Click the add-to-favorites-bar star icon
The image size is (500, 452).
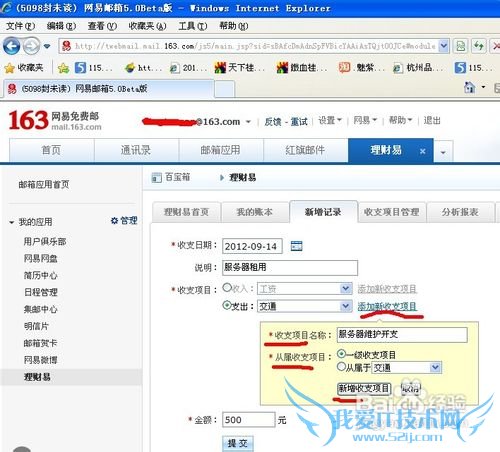63,68
